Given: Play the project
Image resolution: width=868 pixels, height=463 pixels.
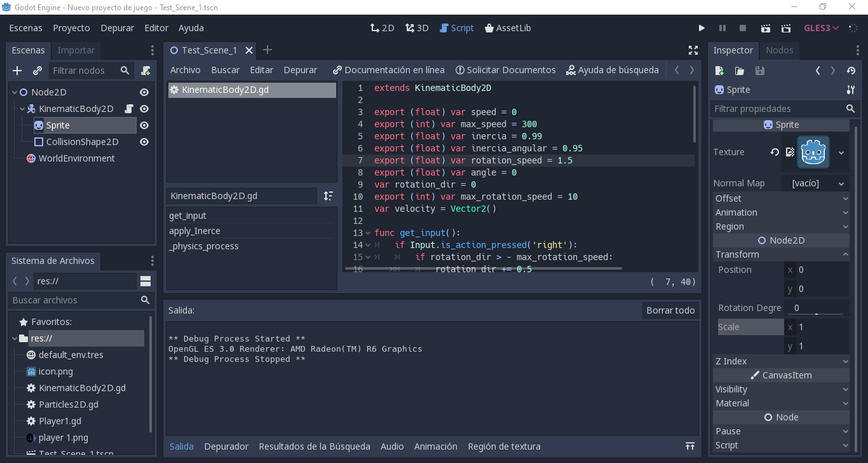Looking at the screenshot, I should tap(702, 28).
